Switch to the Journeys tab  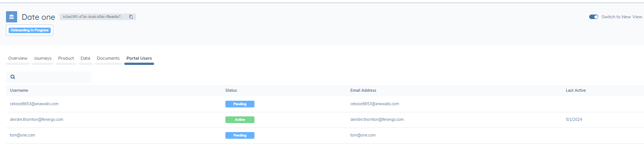43,58
